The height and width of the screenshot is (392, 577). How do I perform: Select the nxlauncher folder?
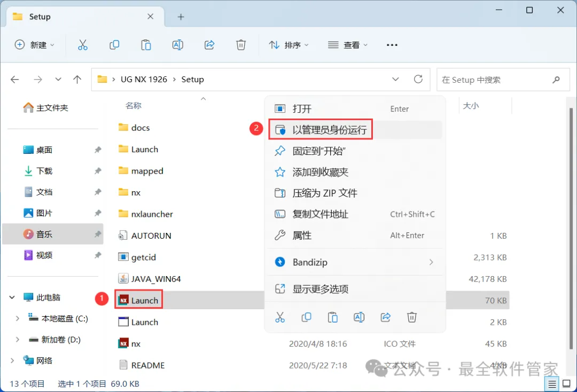[146, 214]
